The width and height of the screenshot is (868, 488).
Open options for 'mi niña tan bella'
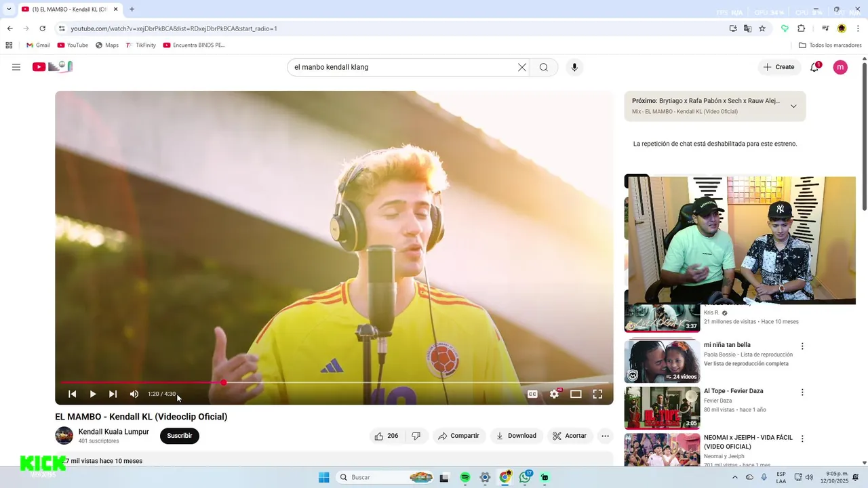[802, 346]
